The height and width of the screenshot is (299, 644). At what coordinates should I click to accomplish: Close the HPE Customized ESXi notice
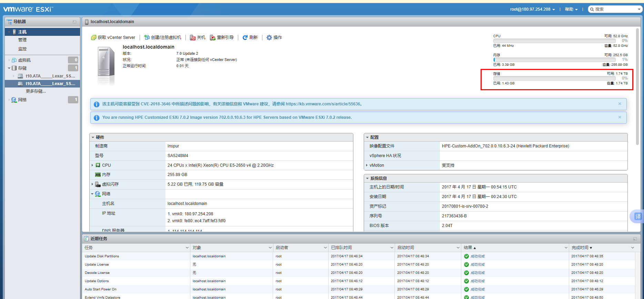(x=620, y=117)
